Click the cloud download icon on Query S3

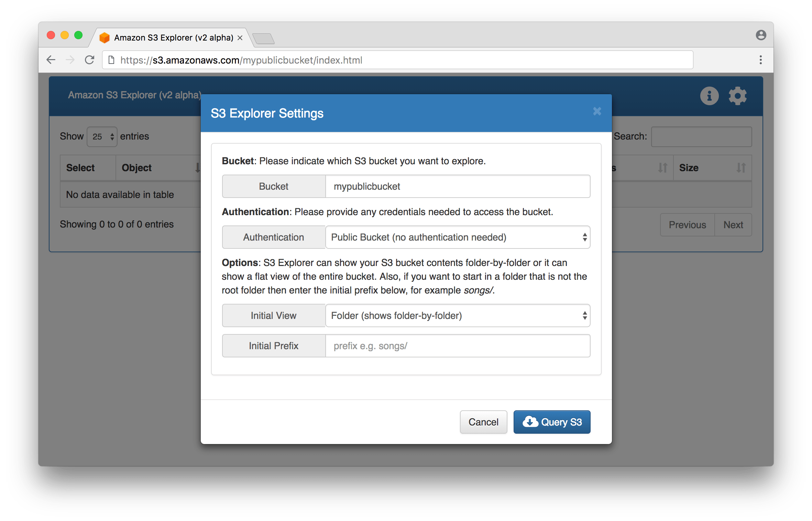tap(530, 422)
